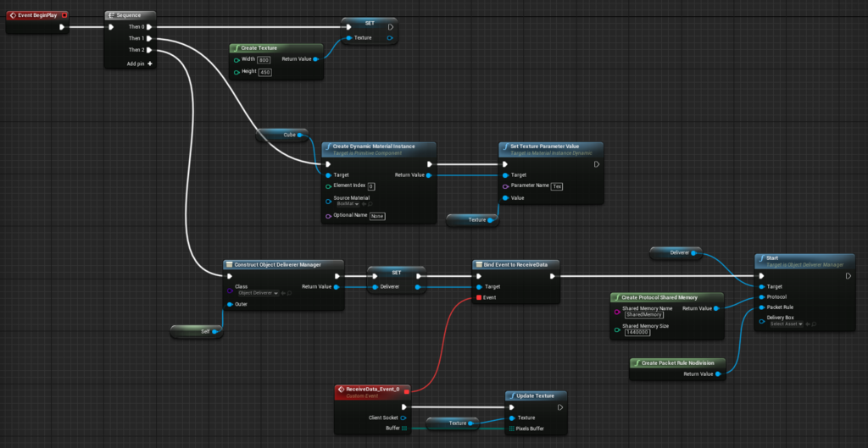Click the SET Deliverer output data pin
Image resolution: width=868 pixels, height=448 pixels.
[x=417, y=287]
